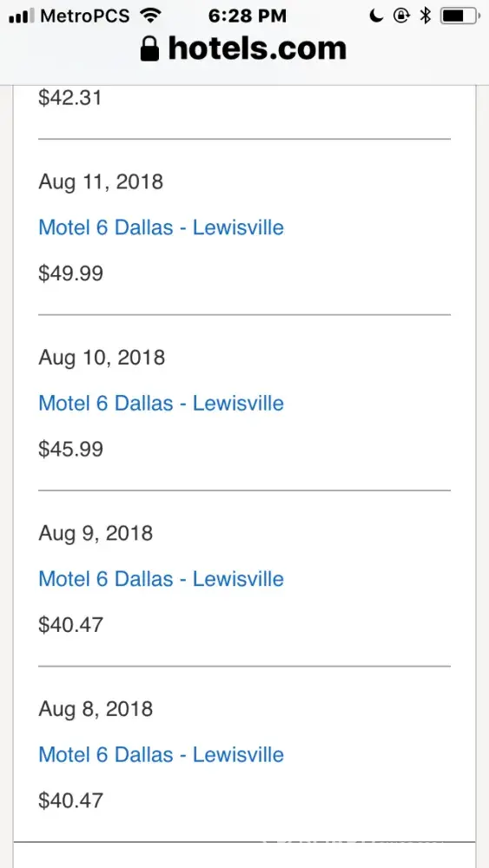The height and width of the screenshot is (868, 489).
Task: Open Motel 6 Dallas link for Aug 9
Action: [162, 579]
